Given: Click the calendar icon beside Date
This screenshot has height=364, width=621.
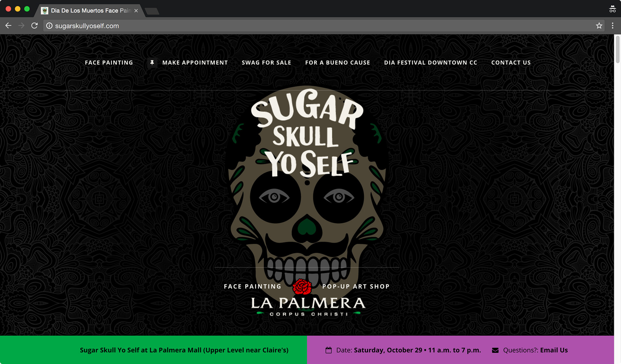Looking at the screenshot, I should (329, 350).
